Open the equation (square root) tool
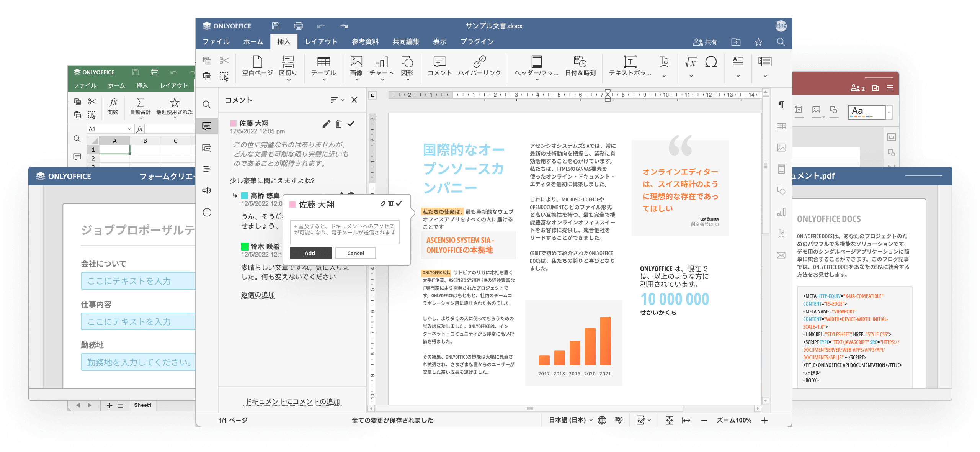The height and width of the screenshot is (452, 980). (x=691, y=62)
